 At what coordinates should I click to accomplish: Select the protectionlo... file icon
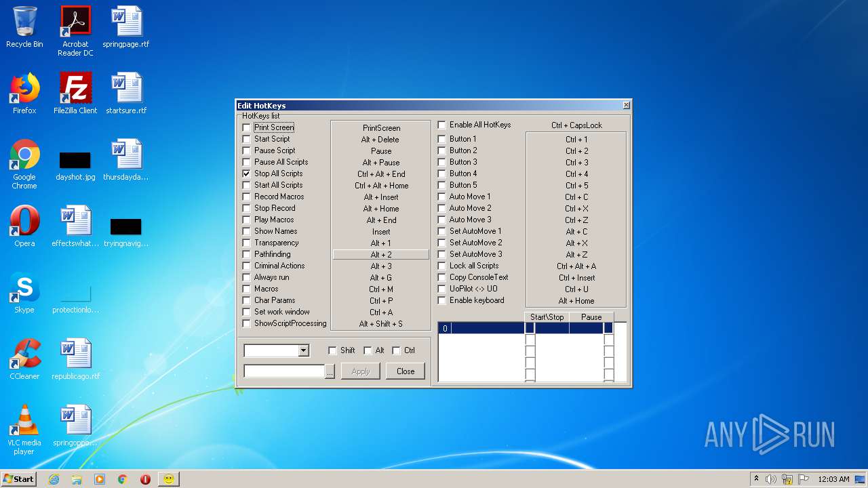(x=75, y=298)
